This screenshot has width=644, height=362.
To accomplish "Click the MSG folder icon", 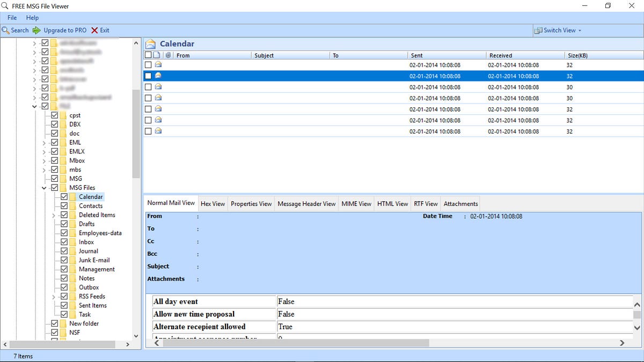I will coord(64,179).
